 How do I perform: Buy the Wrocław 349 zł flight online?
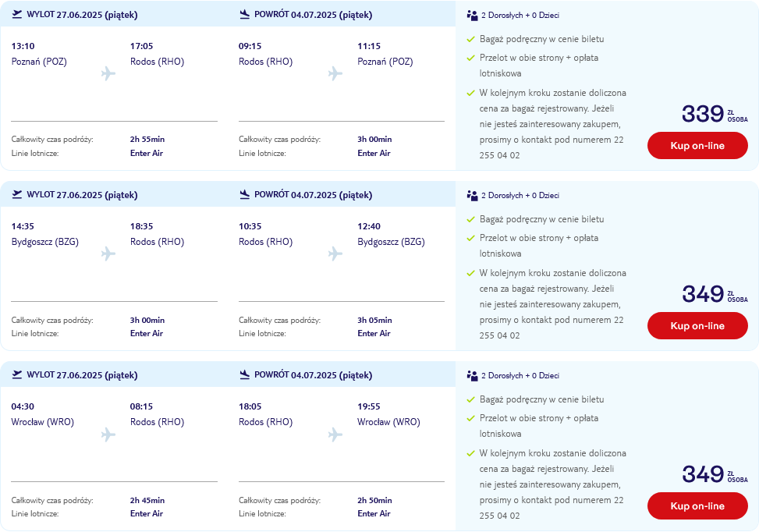(x=697, y=505)
